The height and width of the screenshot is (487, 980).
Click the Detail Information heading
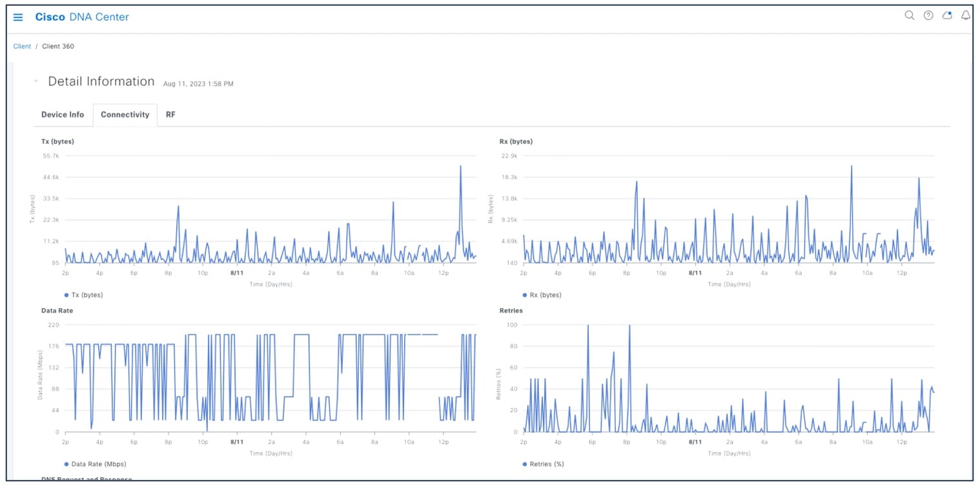pyautogui.click(x=101, y=81)
